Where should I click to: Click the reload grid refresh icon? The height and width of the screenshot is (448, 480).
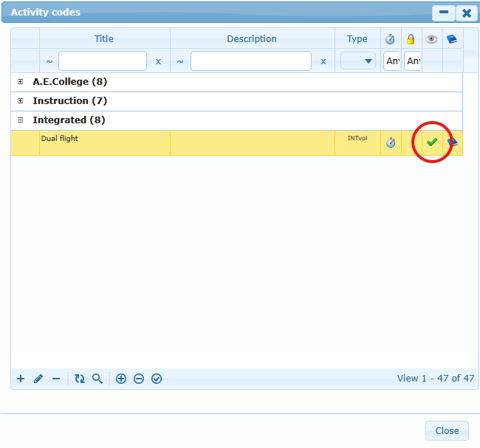tap(80, 379)
